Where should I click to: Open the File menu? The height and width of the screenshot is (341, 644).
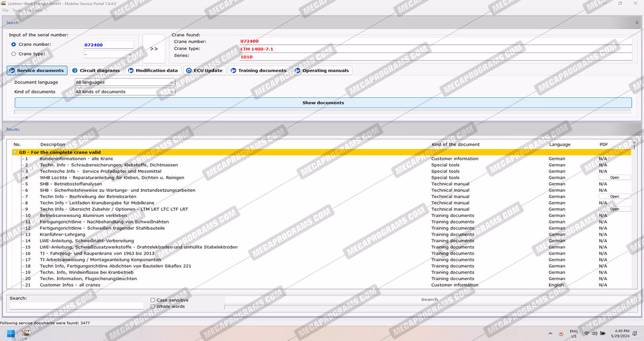point(5,10)
